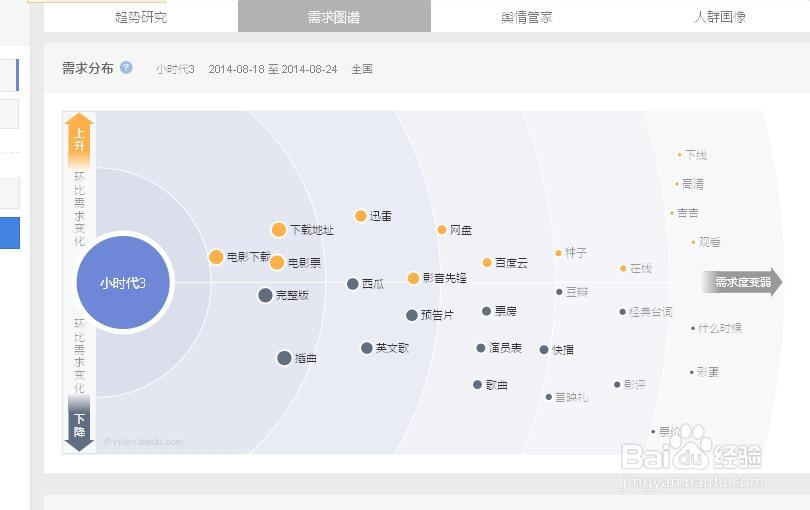The image size is (810, 510).
Task: Open the 舆情管家 tab
Action: pos(527,17)
